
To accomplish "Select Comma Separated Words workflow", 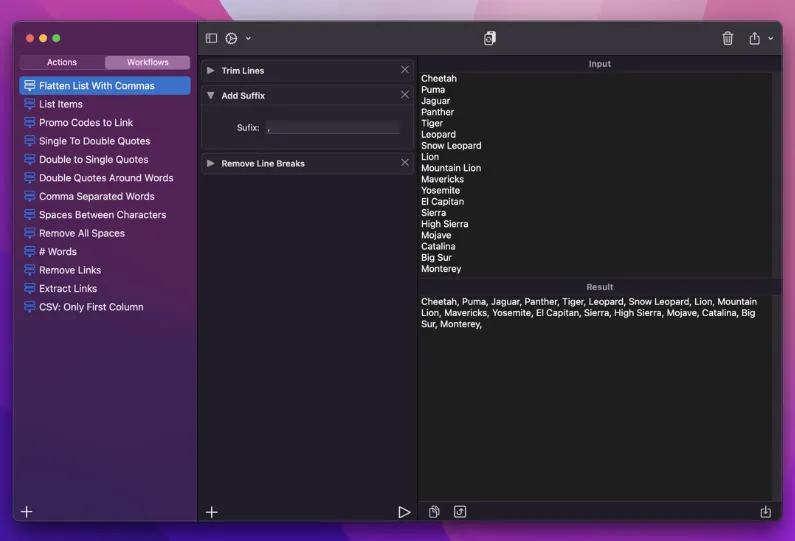I will click(105, 196).
